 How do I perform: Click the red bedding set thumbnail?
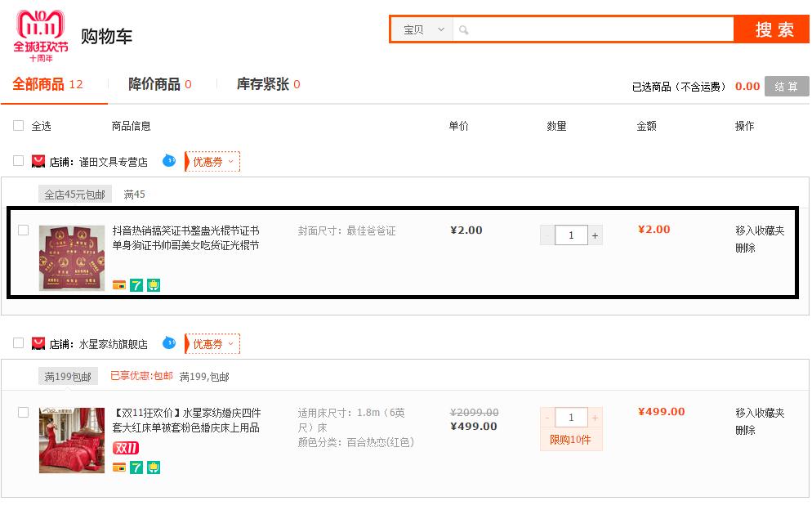(71, 441)
